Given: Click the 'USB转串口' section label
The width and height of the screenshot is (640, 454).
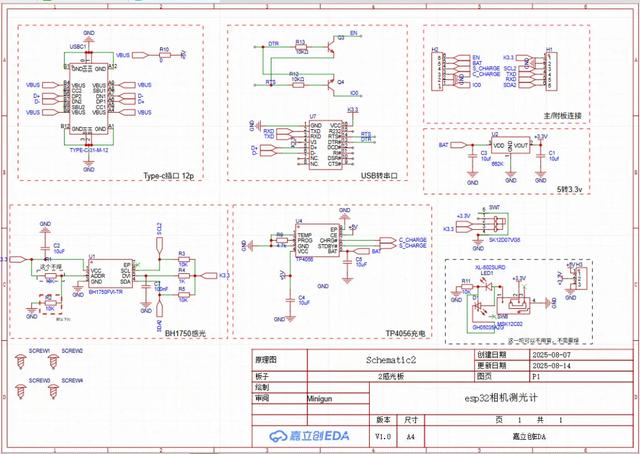Looking at the screenshot, I should pyautogui.click(x=378, y=176).
